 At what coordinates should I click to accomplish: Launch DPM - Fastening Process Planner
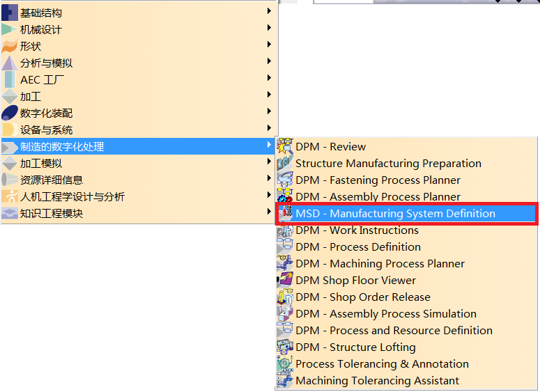click(407, 180)
